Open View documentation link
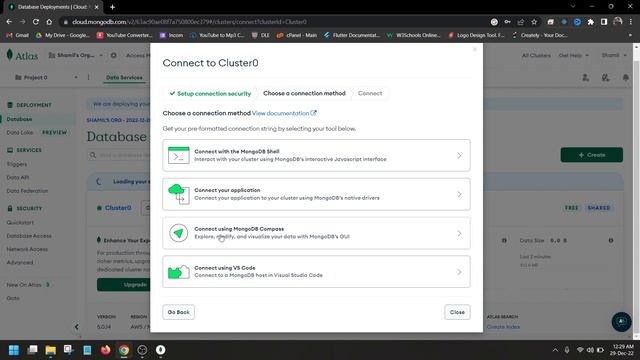This screenshot has height=360, width=640. 284,113
